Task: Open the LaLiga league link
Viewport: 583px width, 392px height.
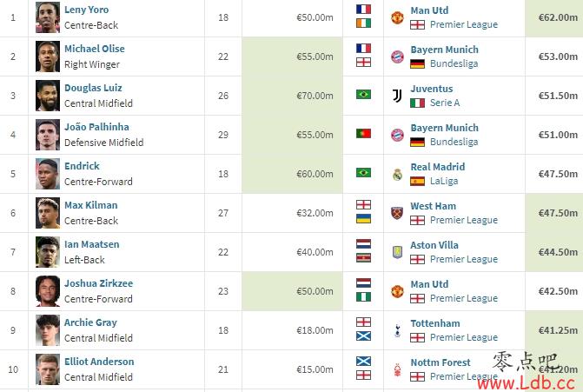Action: [444, 181]
